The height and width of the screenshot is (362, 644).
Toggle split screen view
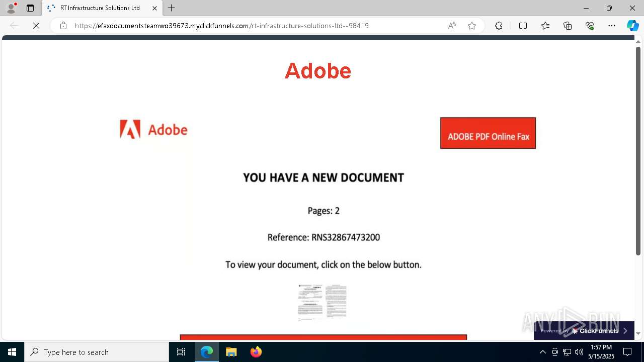coord(523,26)
